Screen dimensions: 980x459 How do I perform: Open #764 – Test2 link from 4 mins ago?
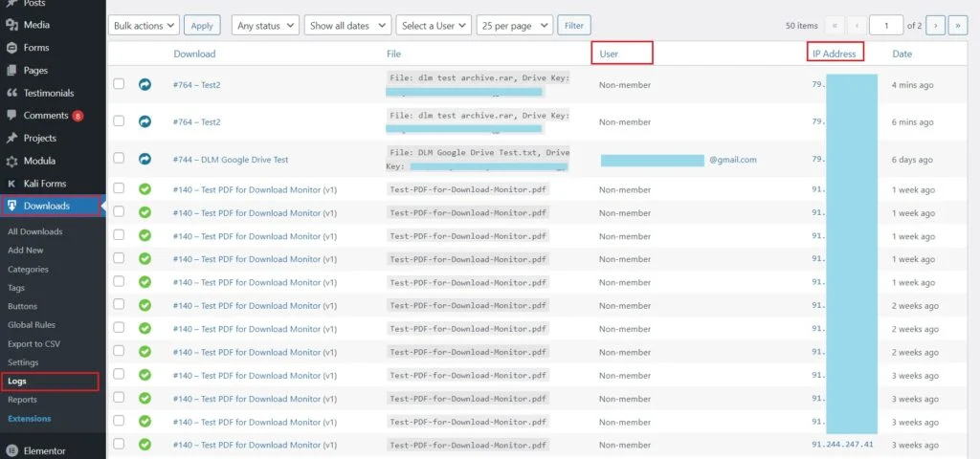click(x=197, y=85)
